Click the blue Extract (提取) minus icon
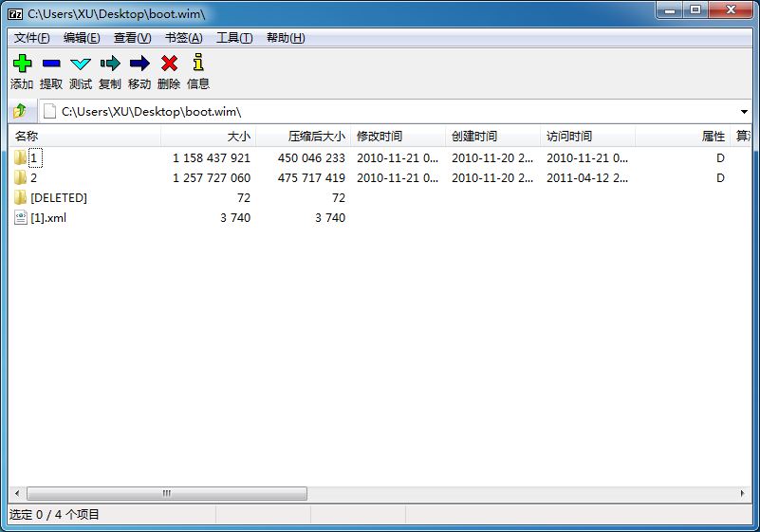 (x=51, y=64)
